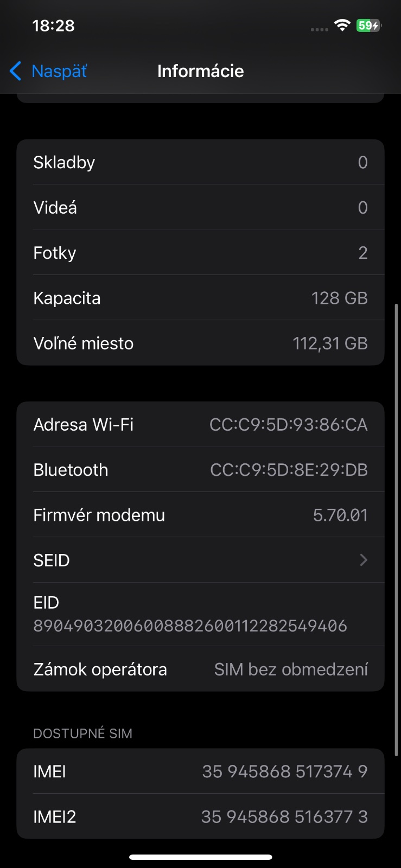Viewport: 401px width, 868px height.
Task: Tap the IMEI number row
Action: click(284, 771)
